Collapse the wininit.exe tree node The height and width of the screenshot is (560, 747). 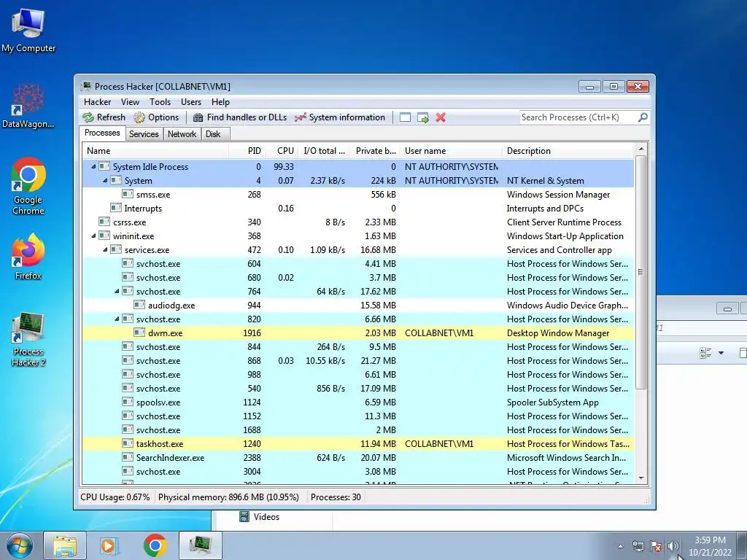coord(94,236)
